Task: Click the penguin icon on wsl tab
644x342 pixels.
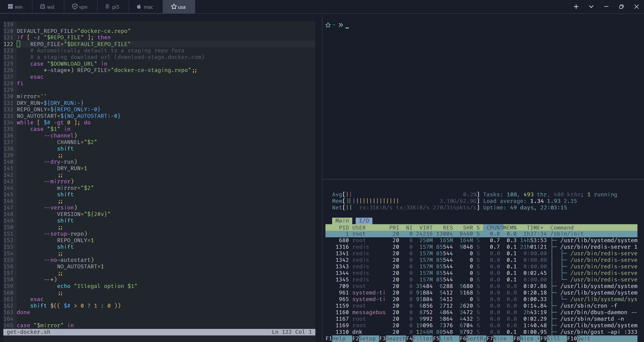Action: coord(42,7)
